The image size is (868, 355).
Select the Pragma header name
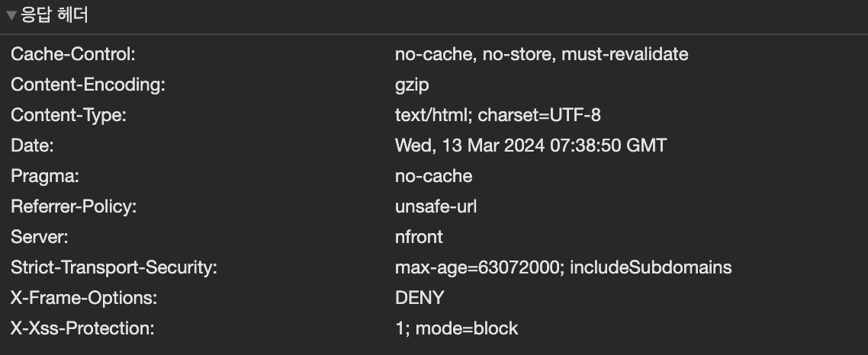[x=45, y=177]
